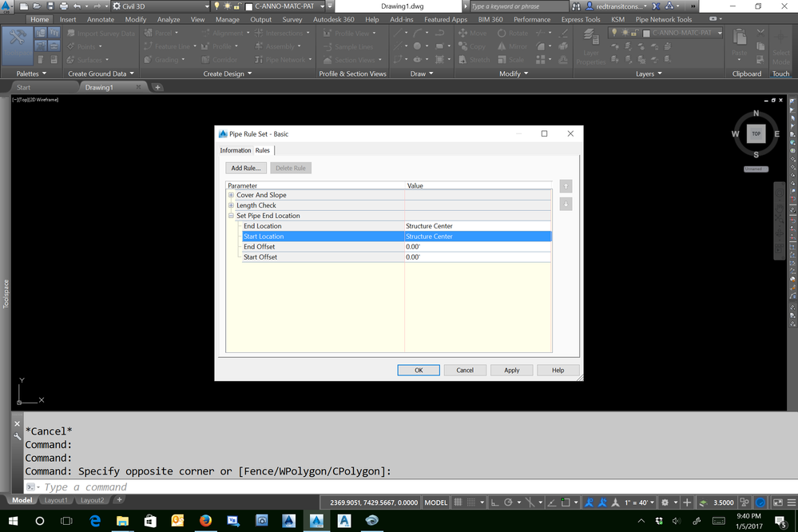The width and height of the screenshot is (798, 532).
Task: Open the Autodesk Exchange X icon in title bar
Action: pos(656,6)
